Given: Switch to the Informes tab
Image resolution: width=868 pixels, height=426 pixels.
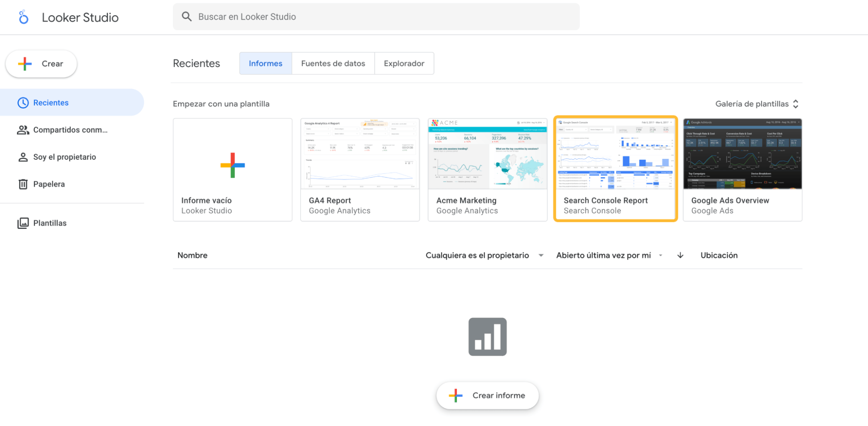Looking at the screenshot, I should click(x=265, y=63).
